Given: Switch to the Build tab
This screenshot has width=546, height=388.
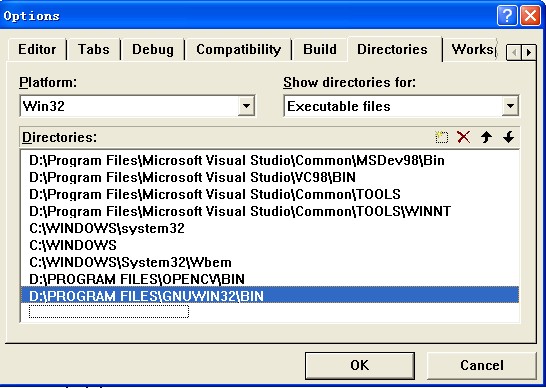Looking at the screenshot, I should (x=320, y=49).
